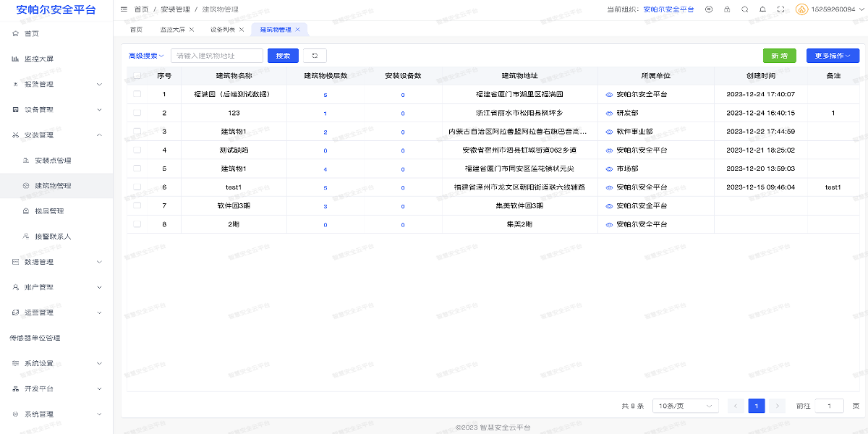868x434 pixels.
Task: Open the 更多操作 button
Action: tap(833, 56)
